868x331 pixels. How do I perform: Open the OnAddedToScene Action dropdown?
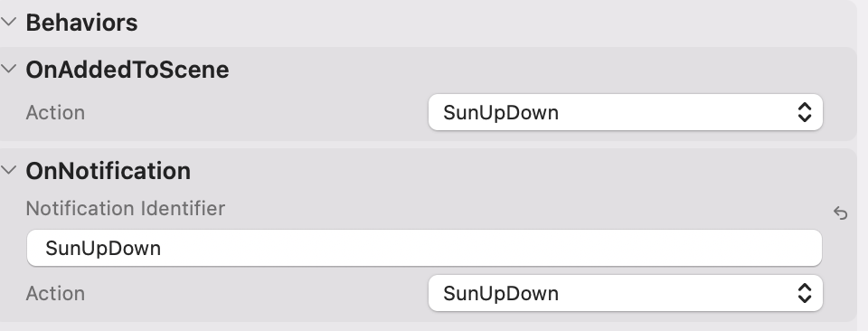626,112
